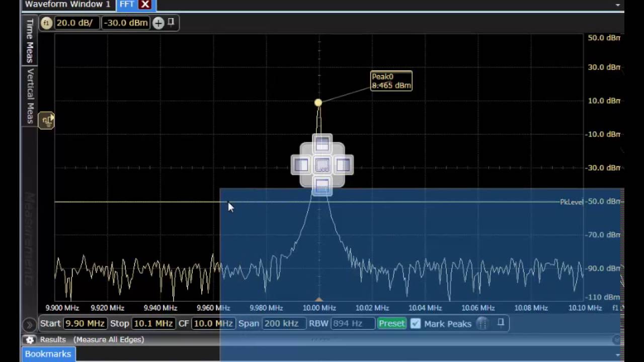644x362 pixels.
Task: Open the Time Meas side tab
Action: tap(30, 40)
